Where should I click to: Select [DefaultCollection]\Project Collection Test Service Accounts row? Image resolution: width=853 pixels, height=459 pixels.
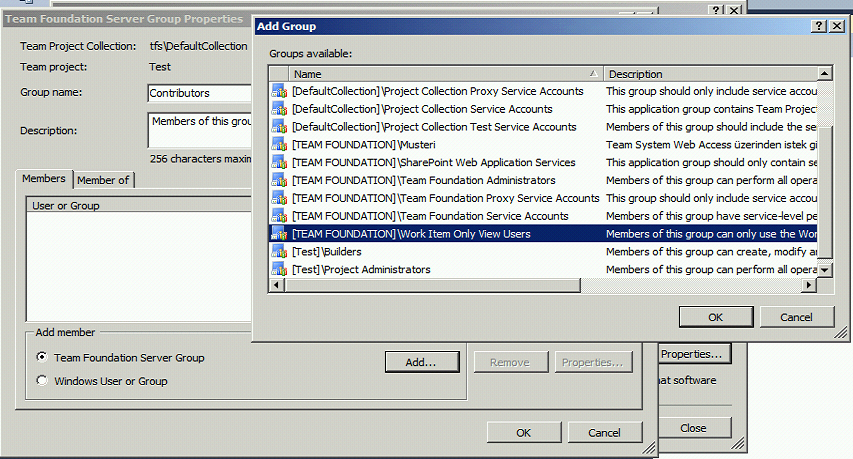pos(543,127)
